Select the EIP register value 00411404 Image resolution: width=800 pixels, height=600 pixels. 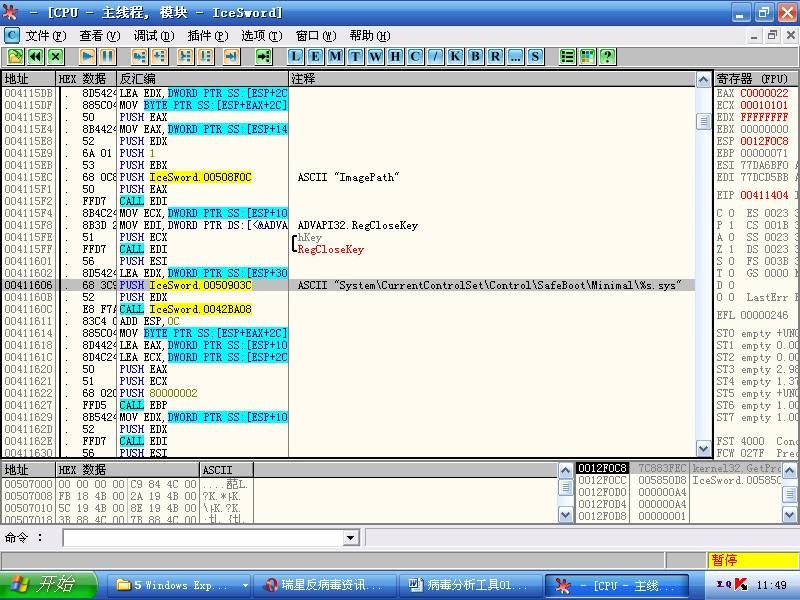764,195
